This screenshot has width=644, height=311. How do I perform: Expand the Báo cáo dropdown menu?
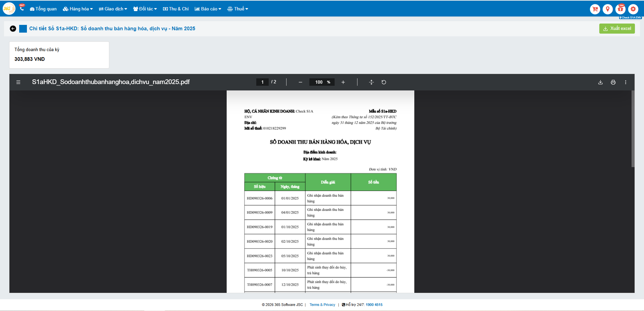click(208, 9)
